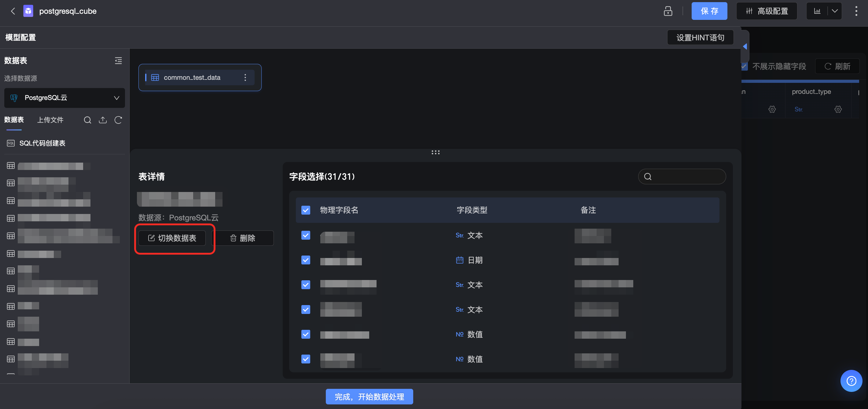Click the field search input box

(687, 177)
